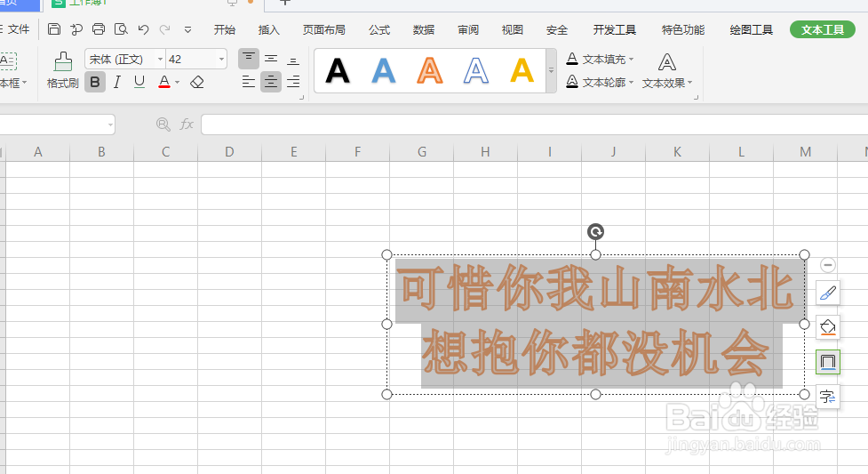Apply red font color button
Screen dimensions: 868x474
(164, 82)
